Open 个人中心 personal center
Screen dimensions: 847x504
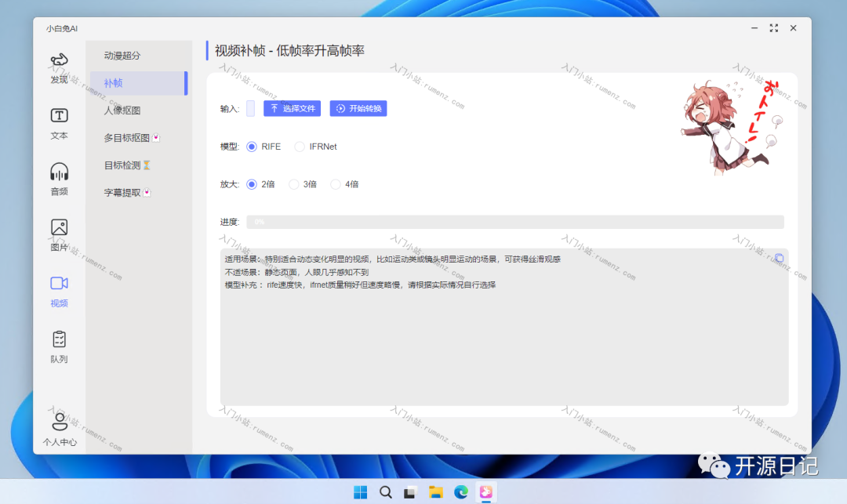(x=60, y=430)
